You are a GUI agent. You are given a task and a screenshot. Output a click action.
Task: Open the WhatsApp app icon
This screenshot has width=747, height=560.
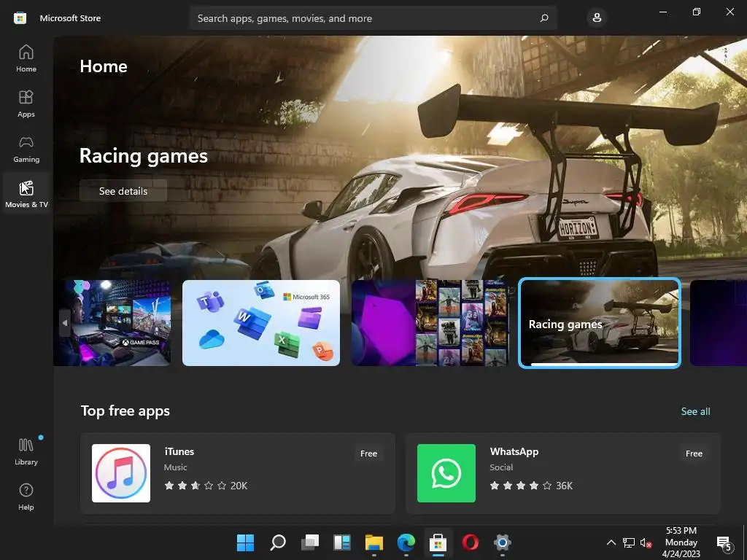pyautogui.click(x=446, y=472)
